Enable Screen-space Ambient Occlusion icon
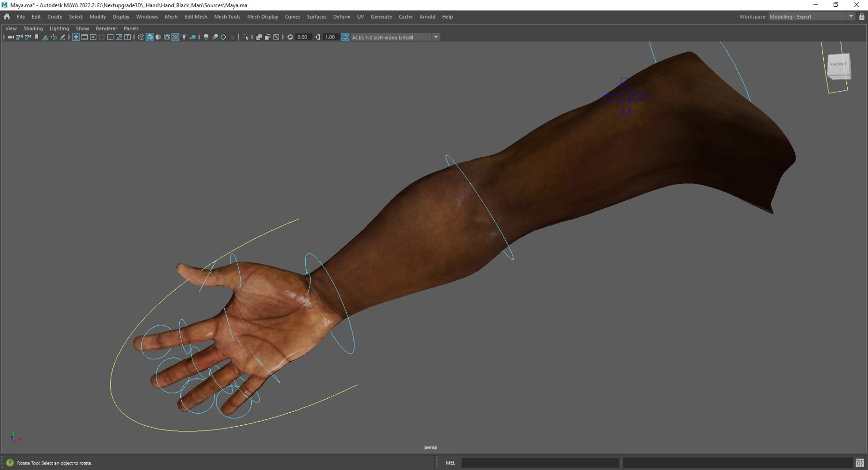Viewport: 868px width, 470px height. point(206,37)
